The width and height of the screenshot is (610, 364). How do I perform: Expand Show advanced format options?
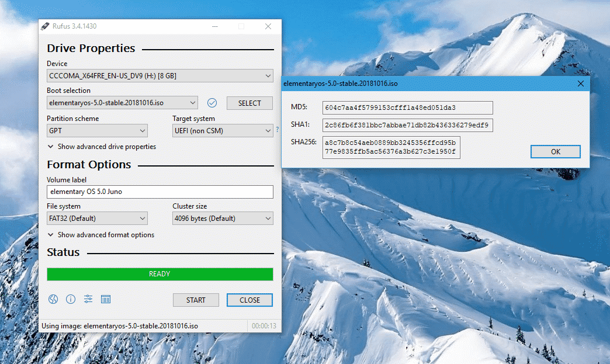(101, 235)
